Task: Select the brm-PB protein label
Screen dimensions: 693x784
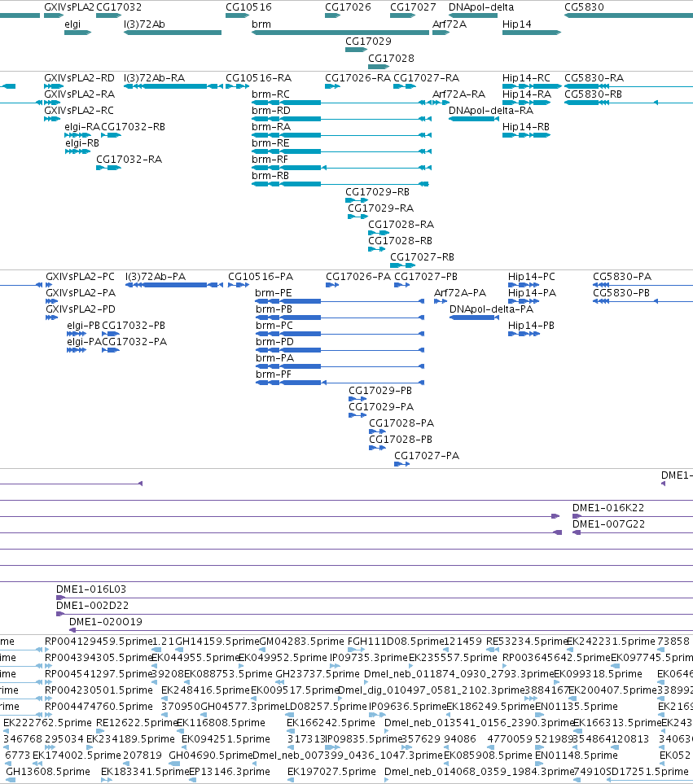Action: [x=274, y=309]
